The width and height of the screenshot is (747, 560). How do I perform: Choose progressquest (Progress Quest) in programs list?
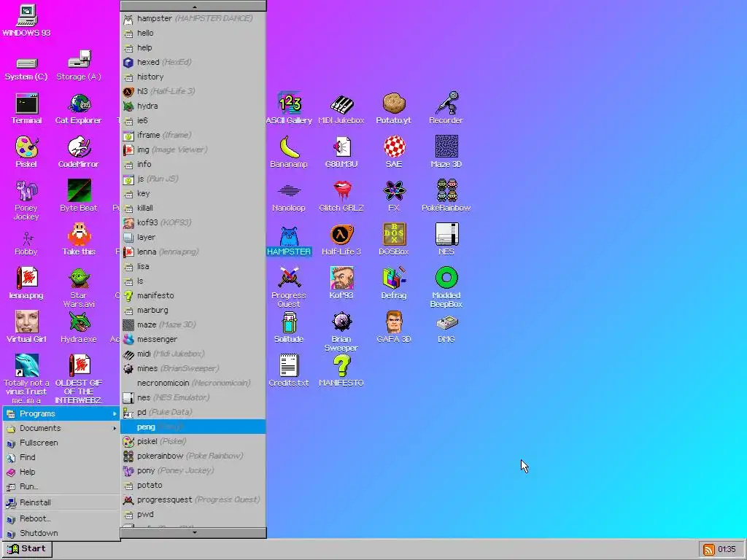click(x=193, y=499)
